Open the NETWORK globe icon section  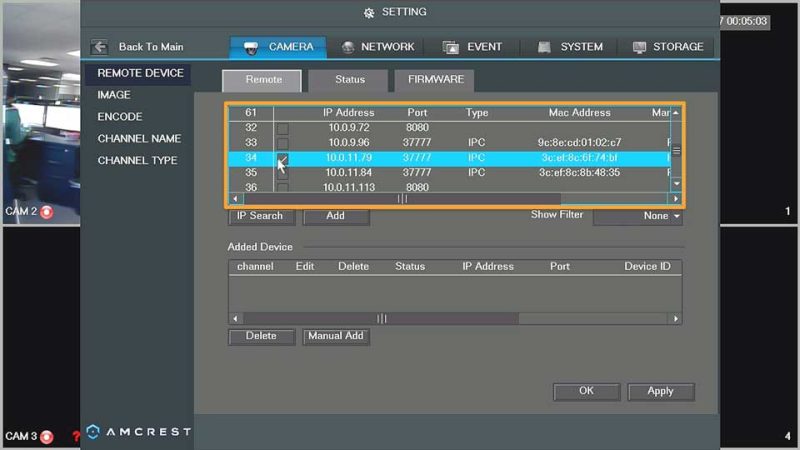click(x=348, y=47)
